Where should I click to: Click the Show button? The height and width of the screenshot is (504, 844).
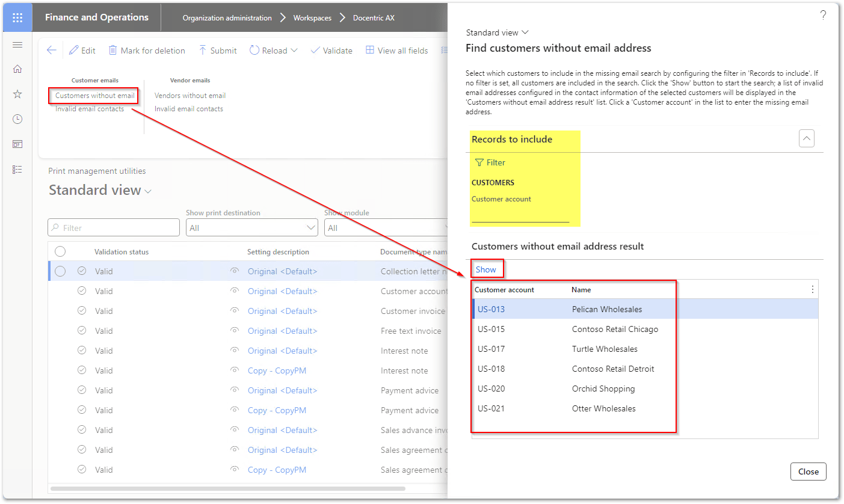point(486,269)
